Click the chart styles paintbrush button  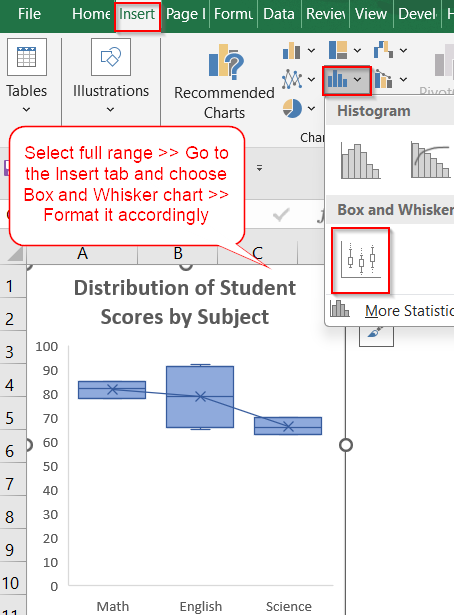(376, 336)
